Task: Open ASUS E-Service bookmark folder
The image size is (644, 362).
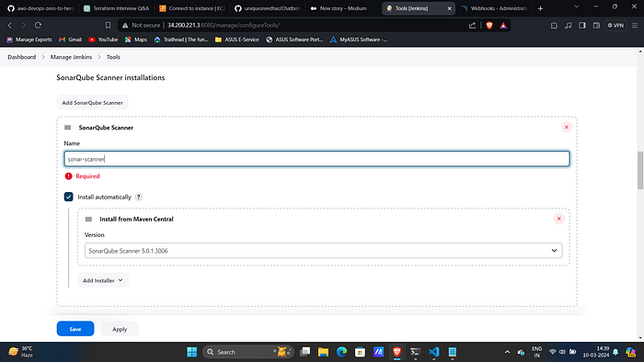Action: (x=237, y=40)
